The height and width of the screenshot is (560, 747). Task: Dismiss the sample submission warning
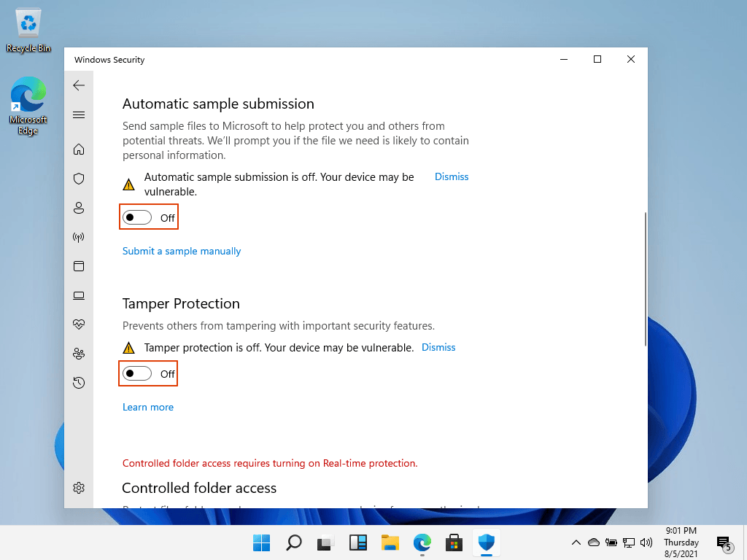451,176
